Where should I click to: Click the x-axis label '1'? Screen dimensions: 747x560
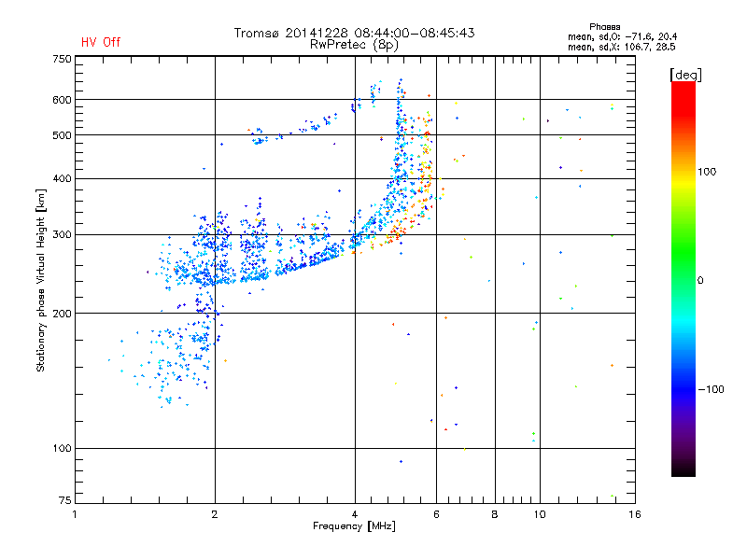[75, 514]
